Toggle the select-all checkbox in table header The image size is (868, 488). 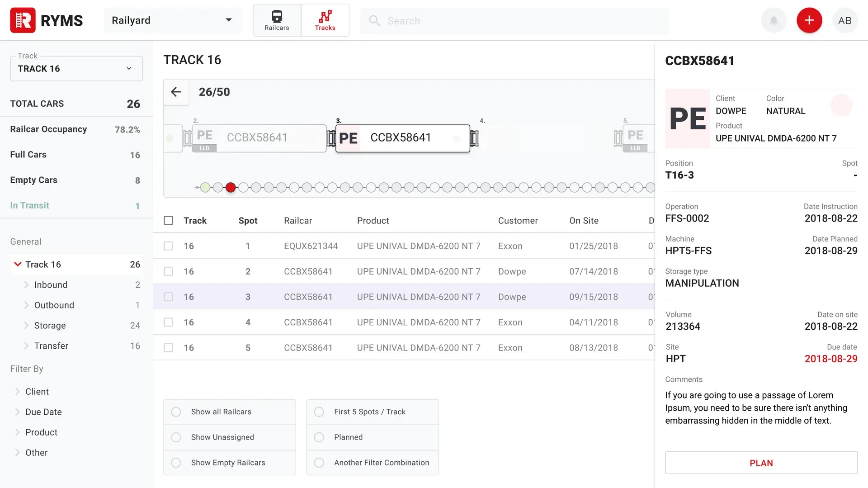tap(168, 221)
